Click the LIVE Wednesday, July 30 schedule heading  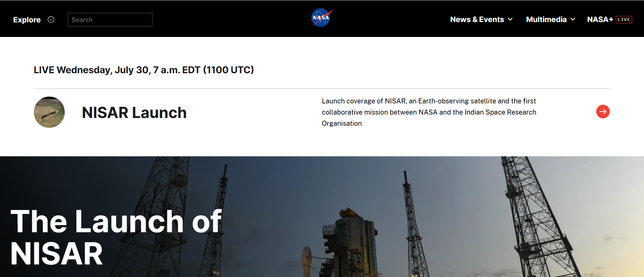tap(144, 70)
